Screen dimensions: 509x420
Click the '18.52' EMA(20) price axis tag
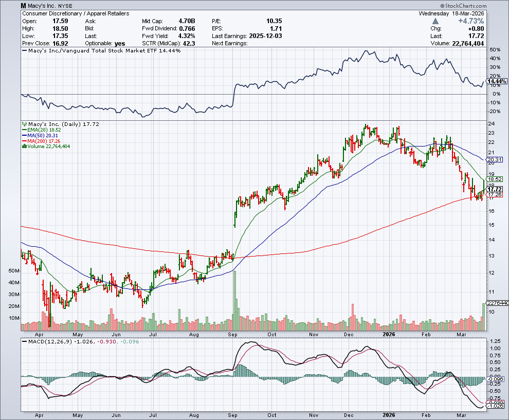pyautogui.click(x=495, y=179)
